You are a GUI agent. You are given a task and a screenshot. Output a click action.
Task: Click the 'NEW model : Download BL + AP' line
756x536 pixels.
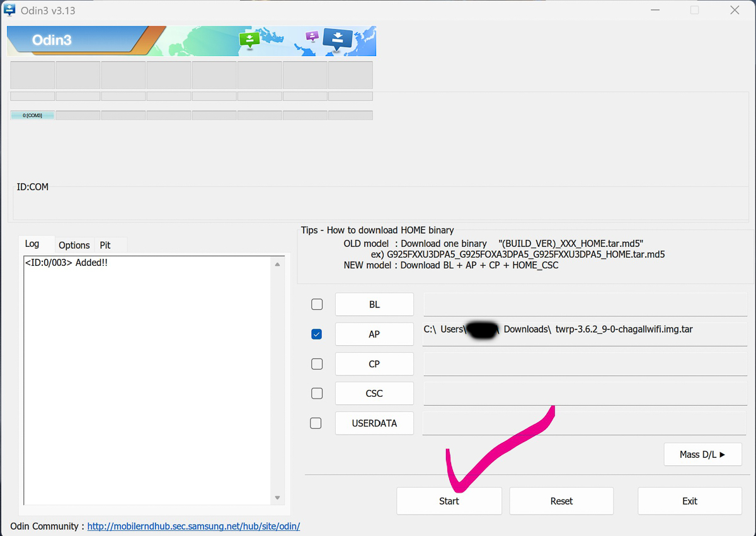coord(451,265)
